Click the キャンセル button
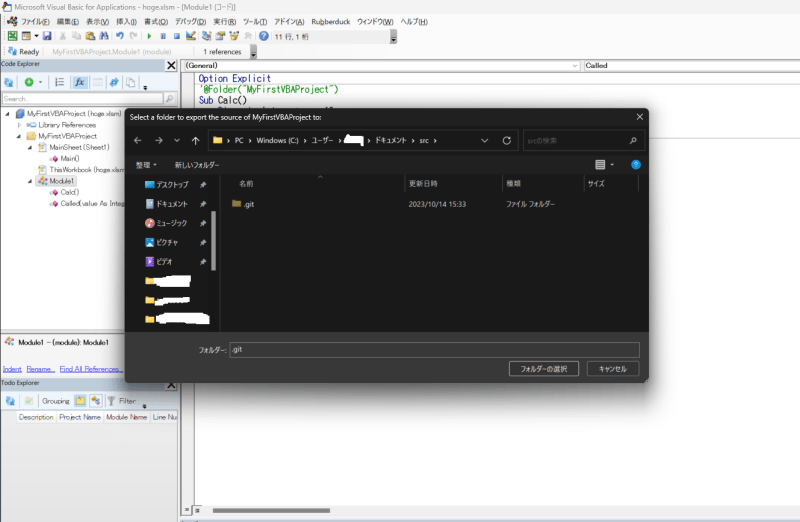This screenshot has width=800, height=522. pos(613,369)
